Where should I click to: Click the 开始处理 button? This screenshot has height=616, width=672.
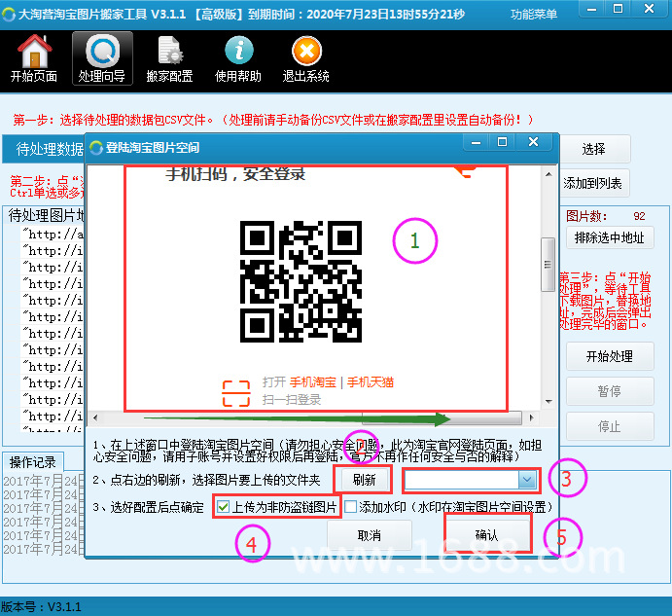[610, 356]
